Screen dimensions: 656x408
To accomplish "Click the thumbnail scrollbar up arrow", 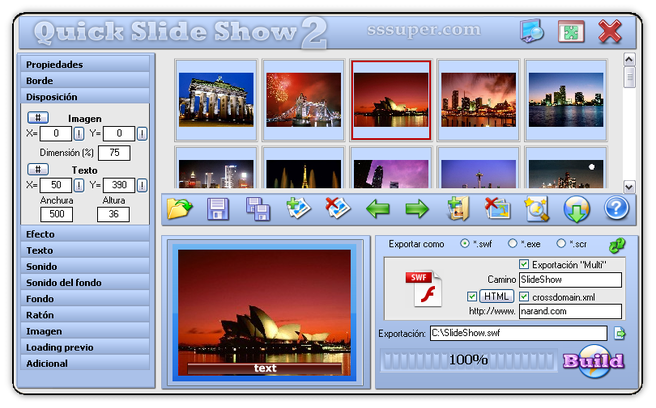I will click(x=629, y=59).
